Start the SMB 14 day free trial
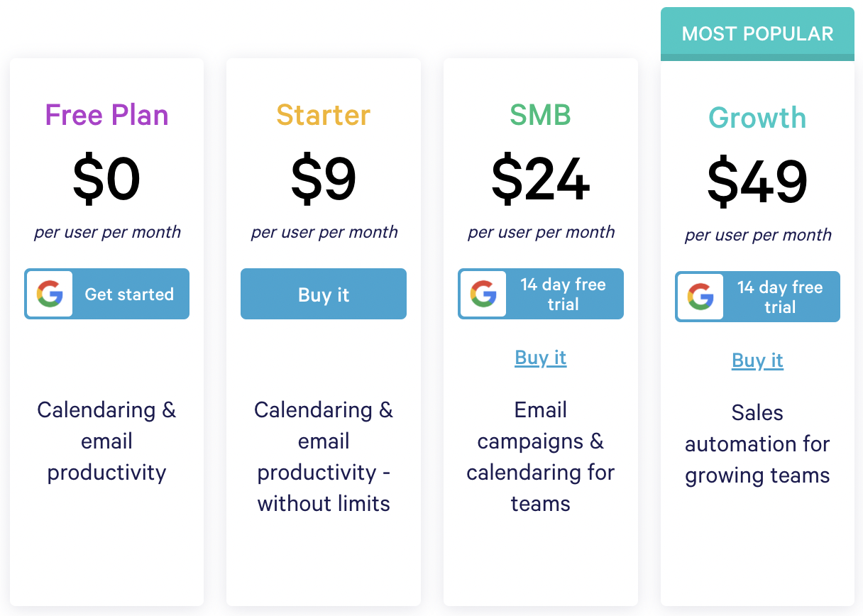 (563, 294)
